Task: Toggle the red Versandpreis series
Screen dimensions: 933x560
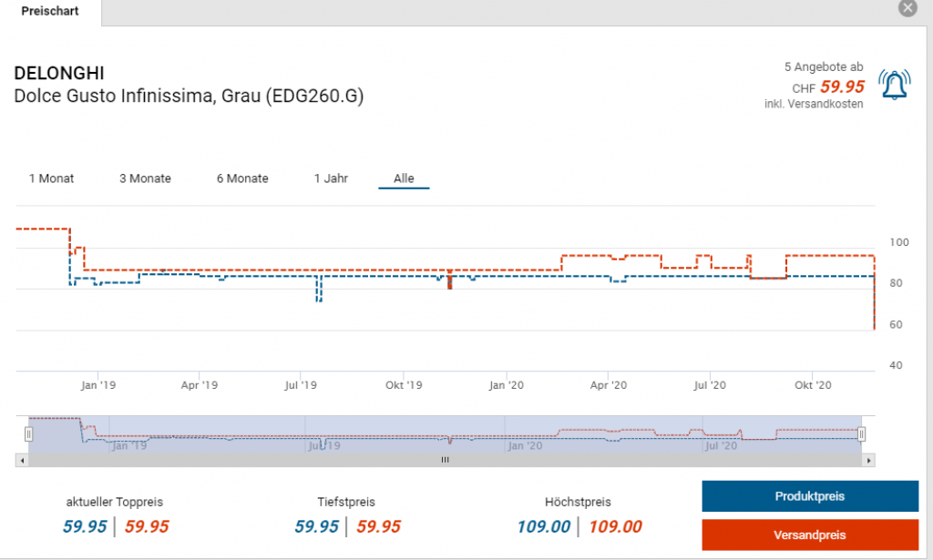Action: [x=809, y=535]
